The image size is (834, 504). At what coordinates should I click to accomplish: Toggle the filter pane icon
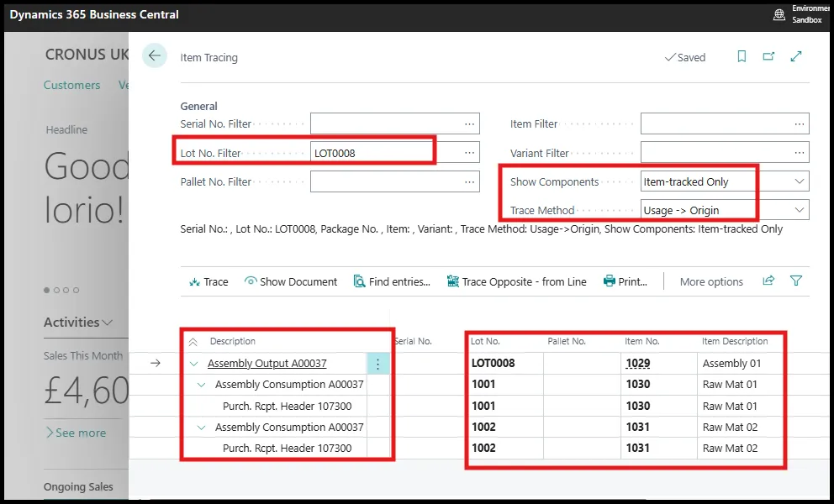(796, 281)
